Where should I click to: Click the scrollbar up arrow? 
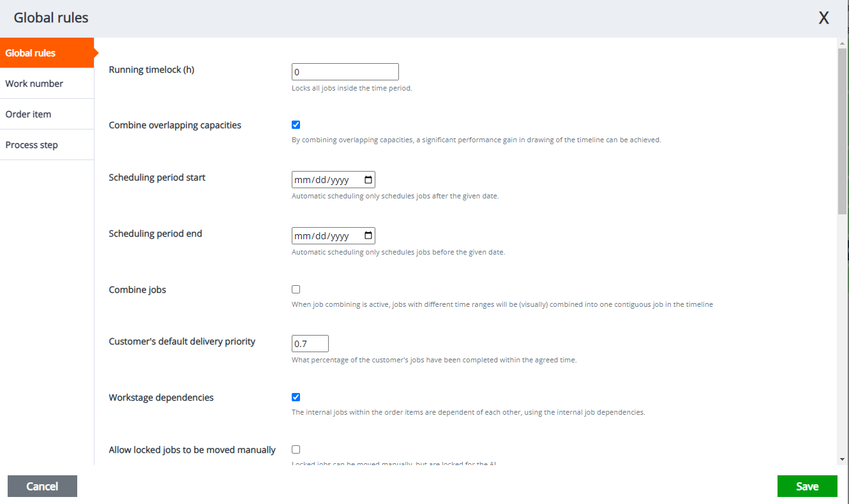(843, 43)
